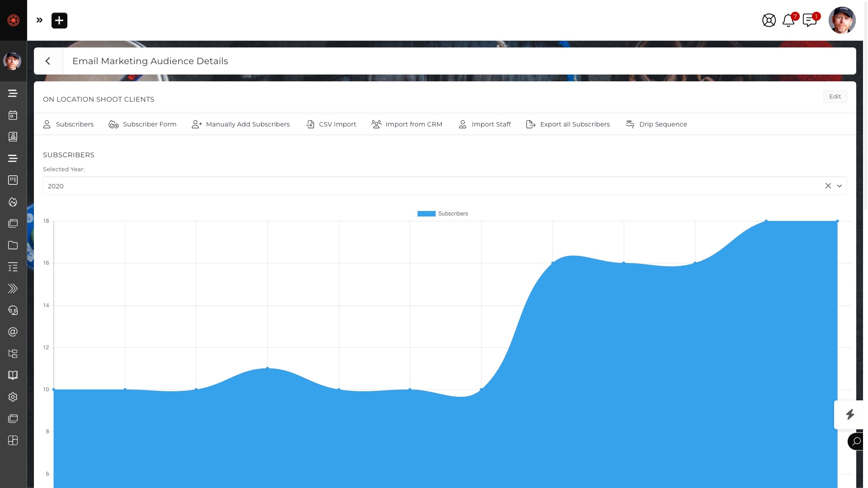Switch to the Subscribers tab
This screenshot has height=488, width=868.
tap(68, 124)
